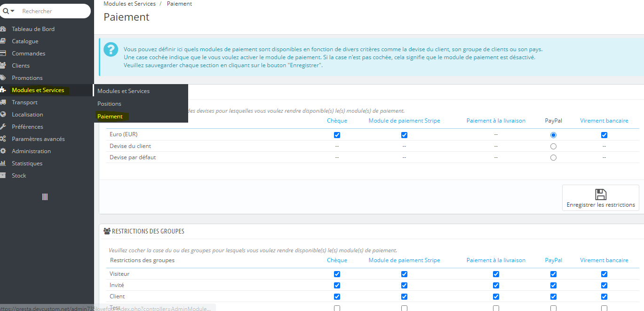Click Module de paiement Stripe currency header

[404, 121]
